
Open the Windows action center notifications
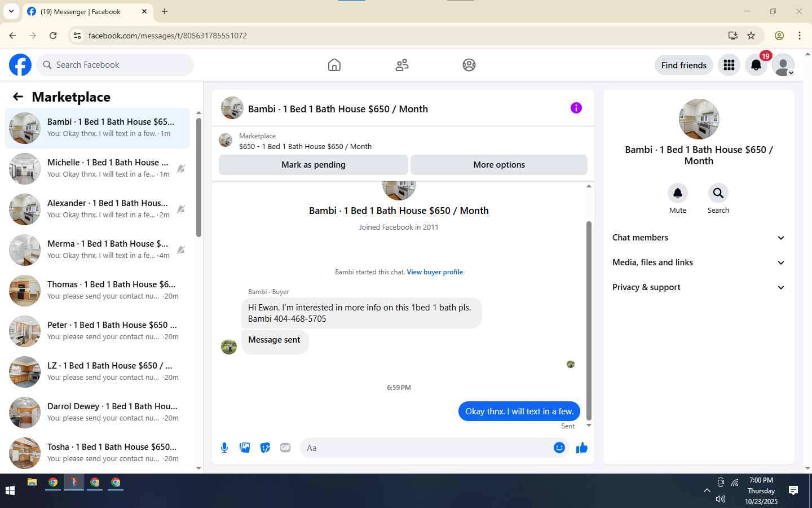(x=793, y=491)
